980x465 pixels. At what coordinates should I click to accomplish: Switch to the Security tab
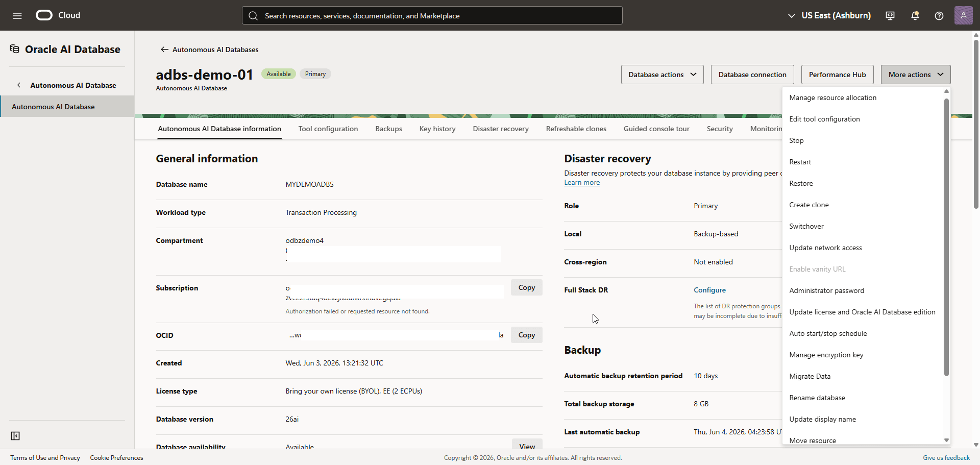[720, 129]
